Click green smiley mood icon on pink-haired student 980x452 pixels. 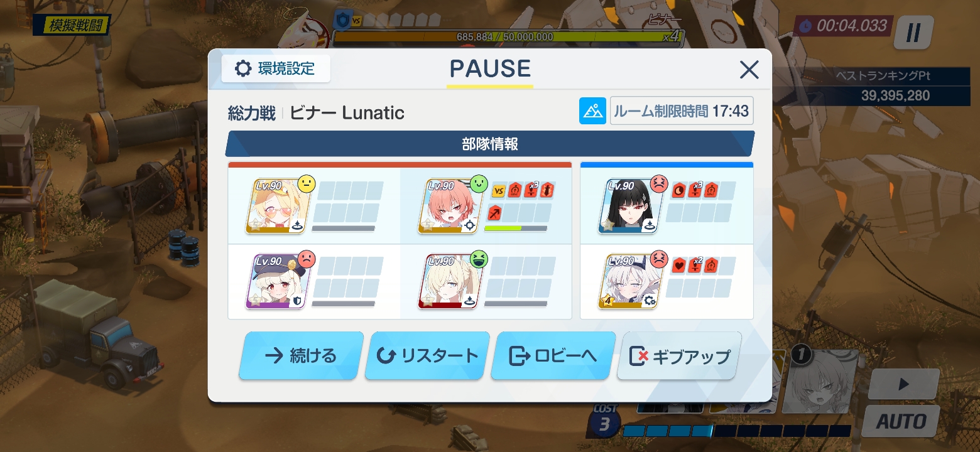(x=479, y=183)
